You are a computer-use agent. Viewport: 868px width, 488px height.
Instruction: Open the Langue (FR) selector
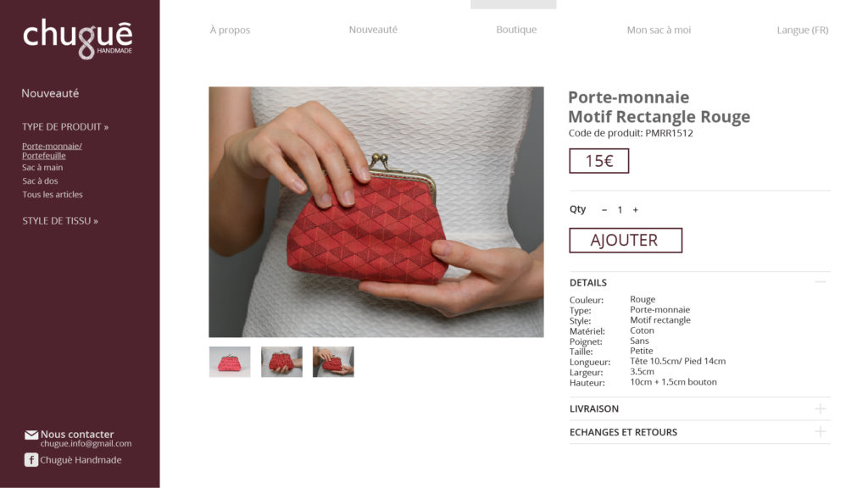point(802,30)
